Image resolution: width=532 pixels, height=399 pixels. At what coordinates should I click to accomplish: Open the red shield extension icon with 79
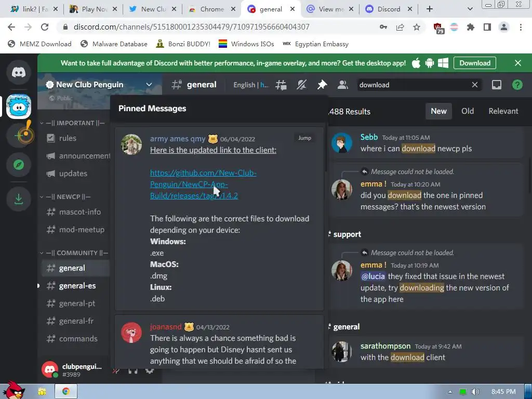pos(438,28)
